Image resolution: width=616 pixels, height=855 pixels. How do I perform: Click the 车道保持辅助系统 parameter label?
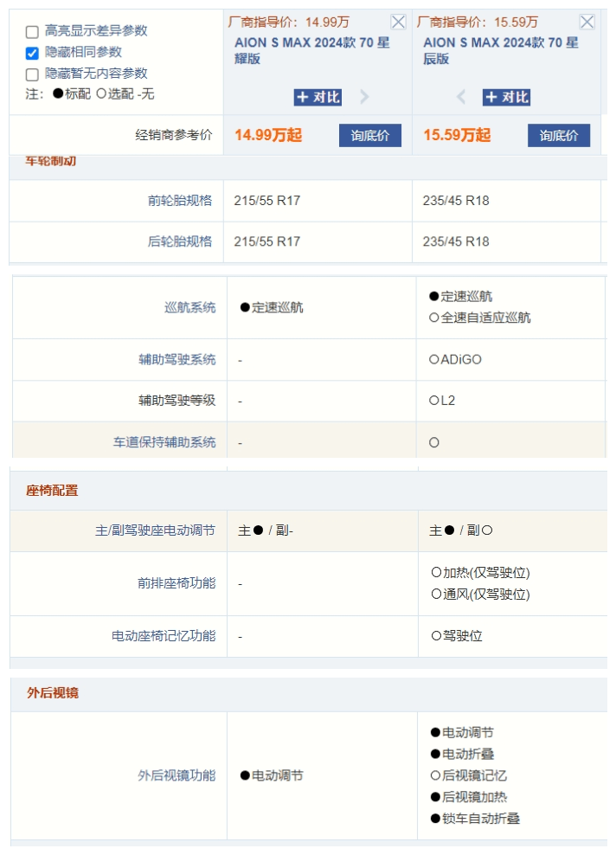164,442
